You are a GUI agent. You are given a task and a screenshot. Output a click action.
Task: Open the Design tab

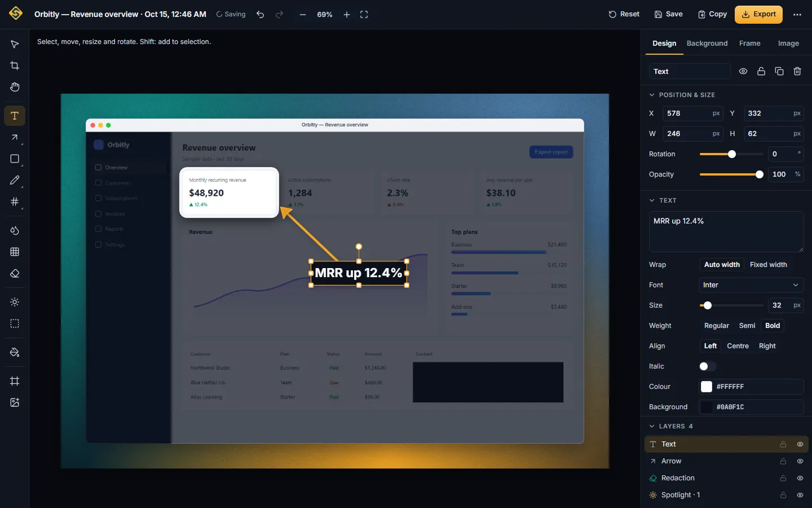pos(664,43)
